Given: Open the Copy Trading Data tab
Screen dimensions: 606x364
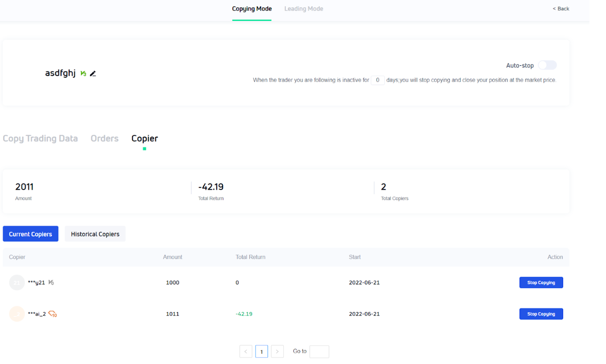Looking at the screenshot, I should point(40,138).
